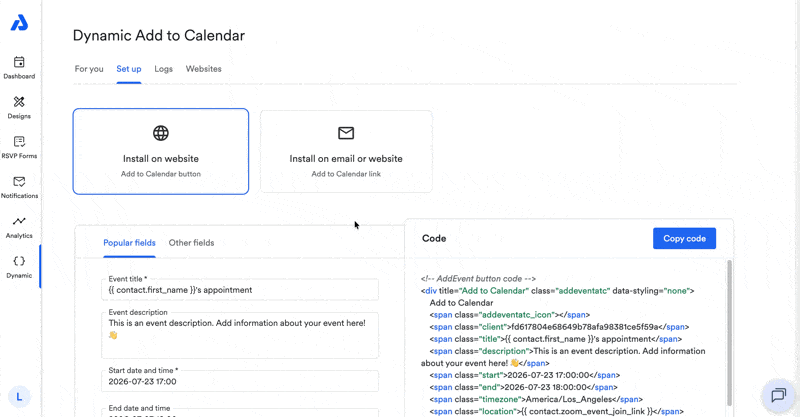Image resolution: width=800 pixels, height=417 pixels.
Task: Select the Popular fields tab
Action: [129, 243]
